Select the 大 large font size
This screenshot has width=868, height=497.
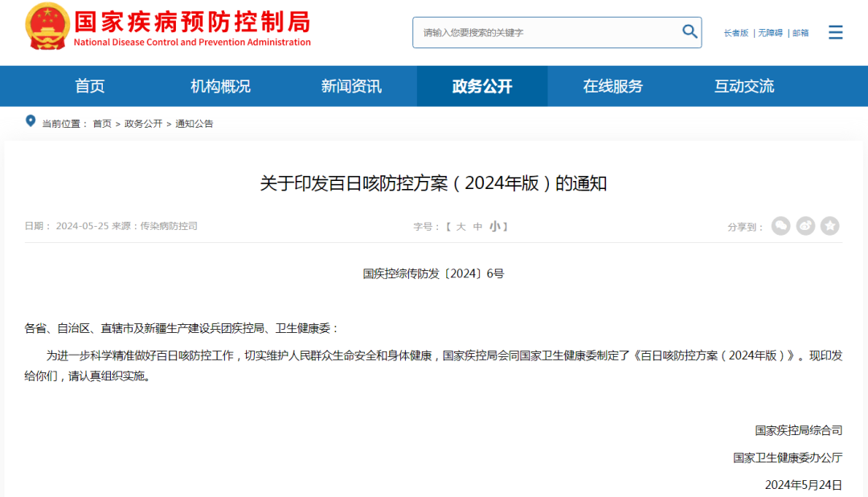[x=461, y=226]
